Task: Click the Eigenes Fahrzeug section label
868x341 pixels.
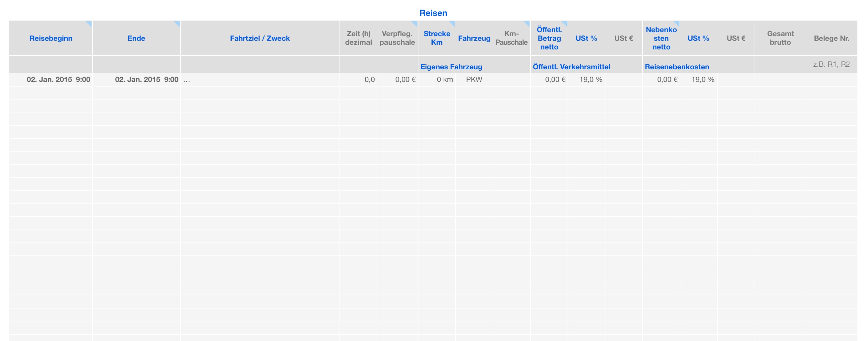Action: [x=451, y=67]
